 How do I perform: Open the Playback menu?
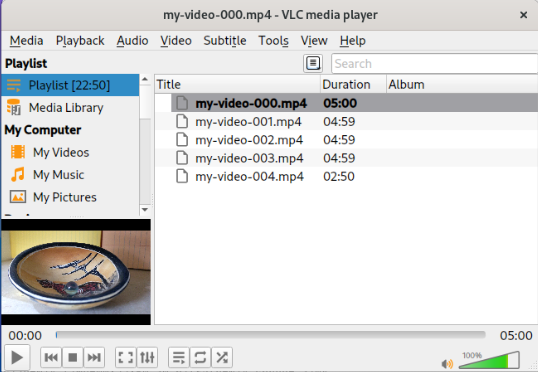(80, 40)
